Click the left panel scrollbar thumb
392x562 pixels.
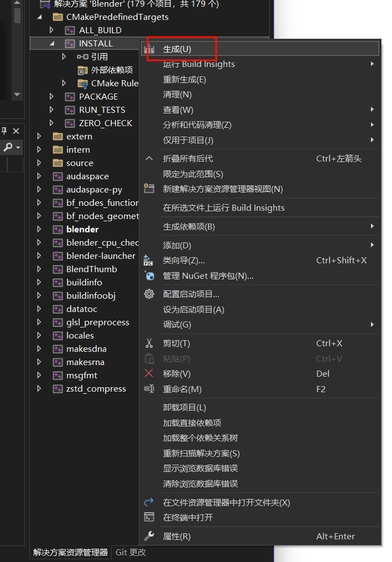coord(17,15)
